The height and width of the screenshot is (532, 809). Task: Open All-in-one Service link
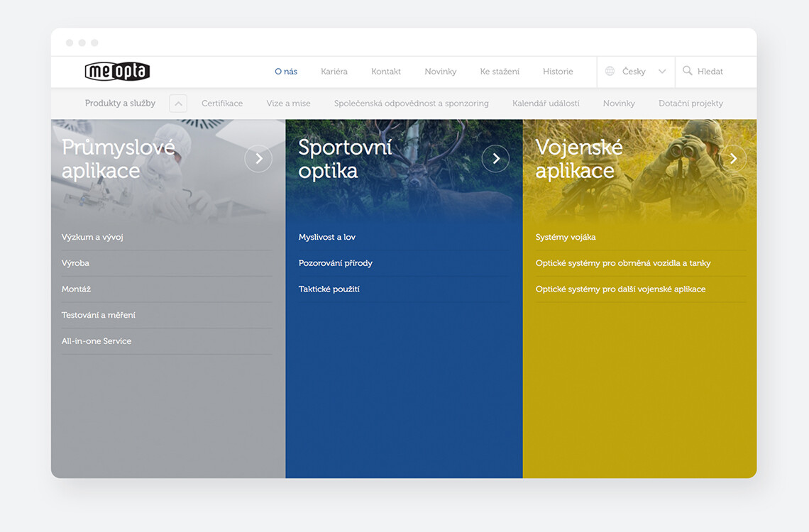97,340
